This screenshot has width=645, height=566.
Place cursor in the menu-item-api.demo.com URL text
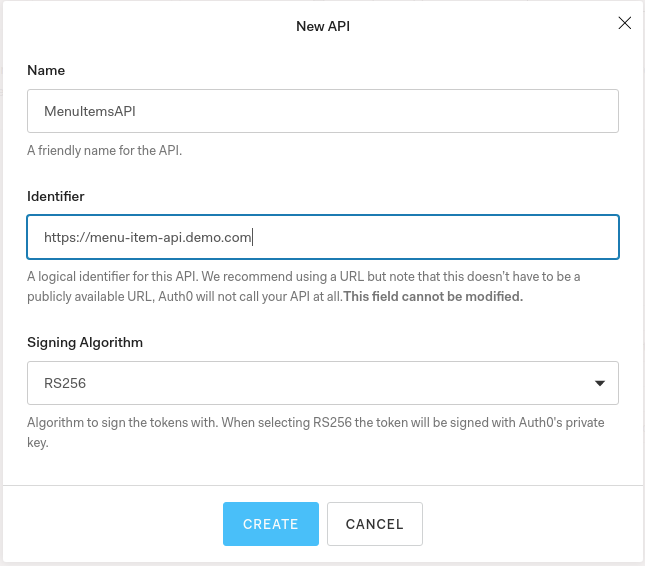[148, 237]
